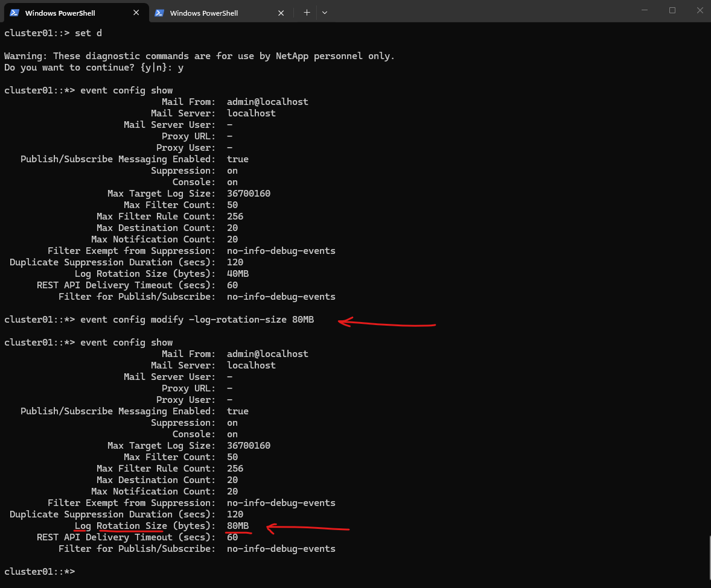711x588 pixels.
Task: Click the 80MB Log Rotation Size value
Action: pos(238,526)
